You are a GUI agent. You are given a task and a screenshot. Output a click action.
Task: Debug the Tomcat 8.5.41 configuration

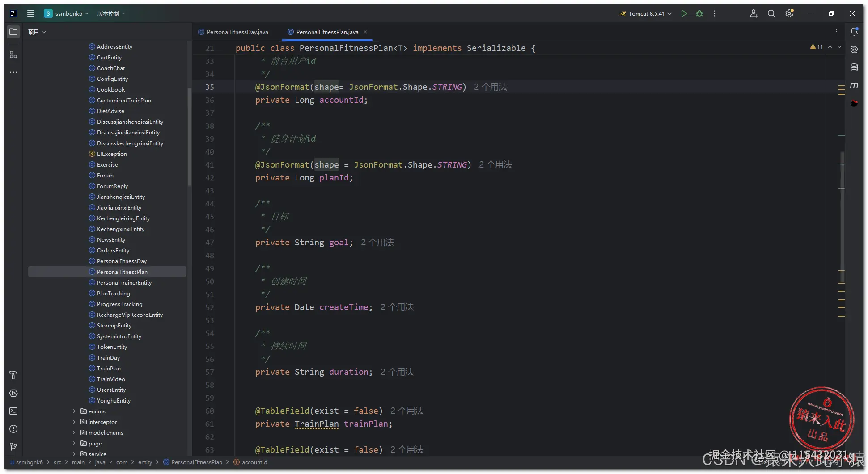(x=699, y=13)
